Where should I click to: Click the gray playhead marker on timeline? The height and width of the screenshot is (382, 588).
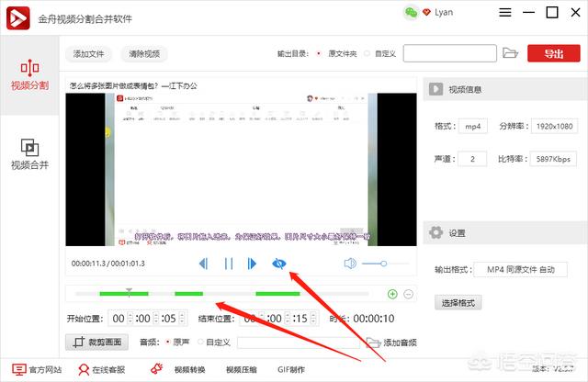click(x=130, y=291)
